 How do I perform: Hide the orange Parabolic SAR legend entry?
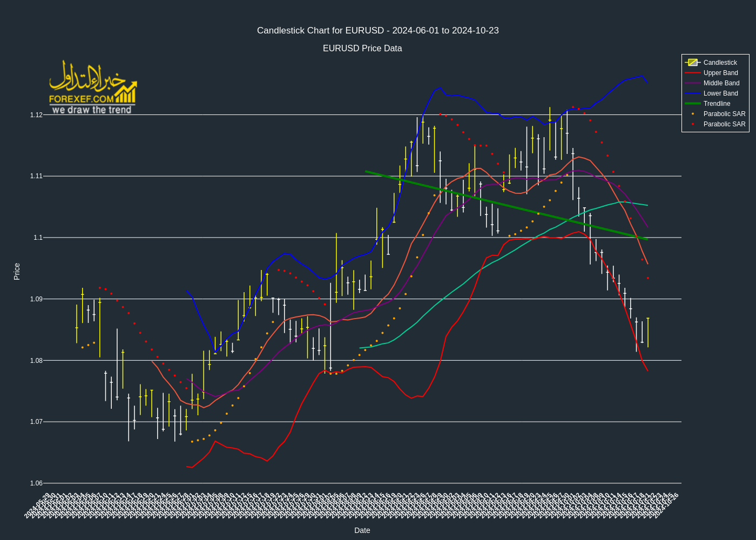pos(715,114)
